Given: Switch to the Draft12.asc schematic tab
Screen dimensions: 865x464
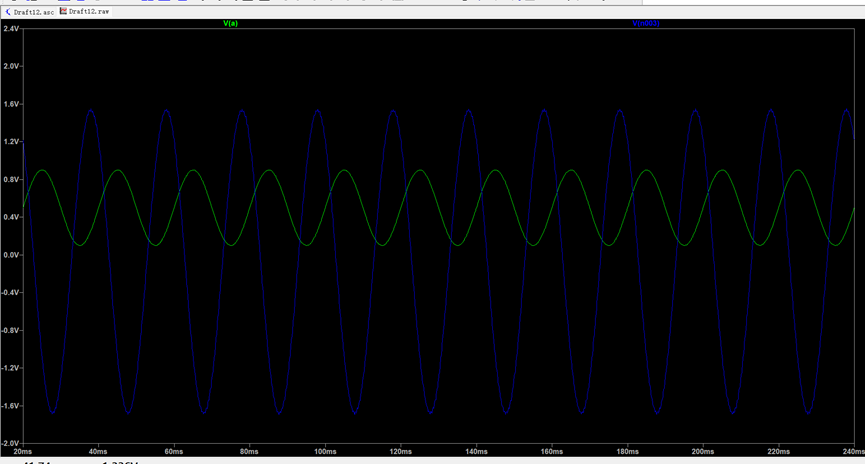Looking at the screenshot, I should pyautogui.click(x=29, y=12).
